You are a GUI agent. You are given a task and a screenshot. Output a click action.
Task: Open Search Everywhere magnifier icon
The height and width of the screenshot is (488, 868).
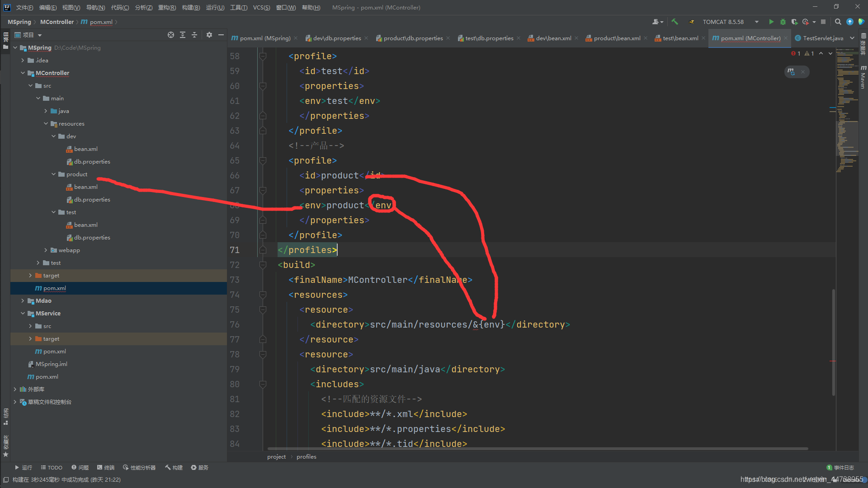[x=838, y=22]
